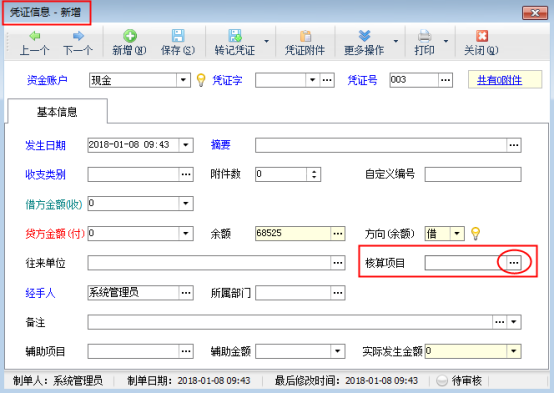The width and height of the screenshot is (554, 393).
Task: Increase 附件数 with the spinner
Action: [x=314, y=171]
